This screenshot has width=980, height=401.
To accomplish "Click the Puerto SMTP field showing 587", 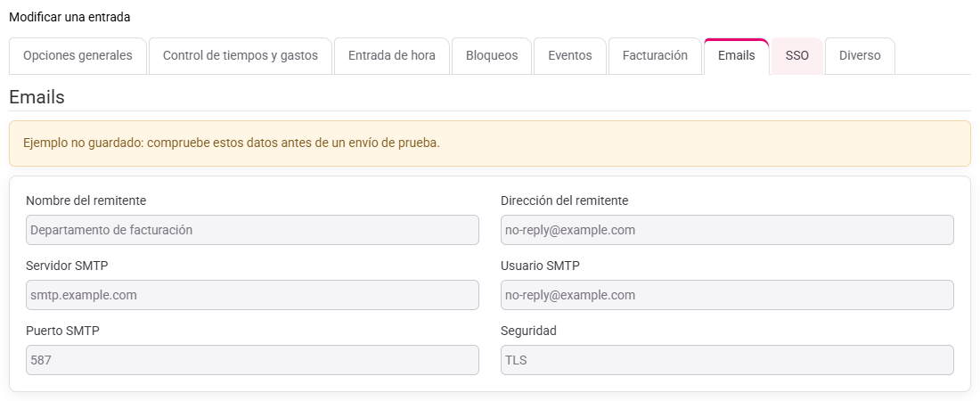I will [x=252, y=360].
